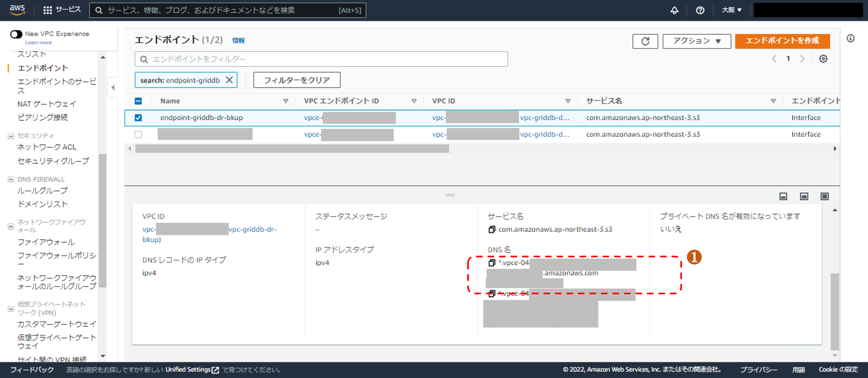Screen dimensions: 868x378
Task: Open Peering Connections in the sidebar
Action: click(x=42, y=117)
